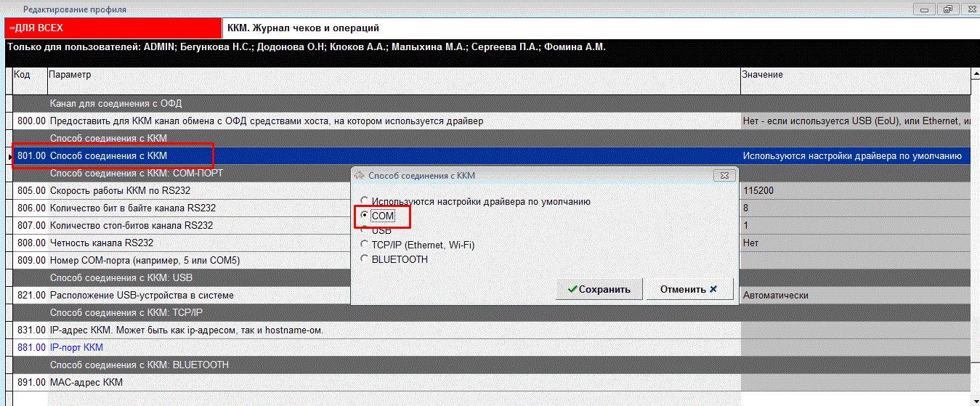Select row 881.00 IP-порт ККМ
Screen dimensions: 980x406
click(491, 348)
